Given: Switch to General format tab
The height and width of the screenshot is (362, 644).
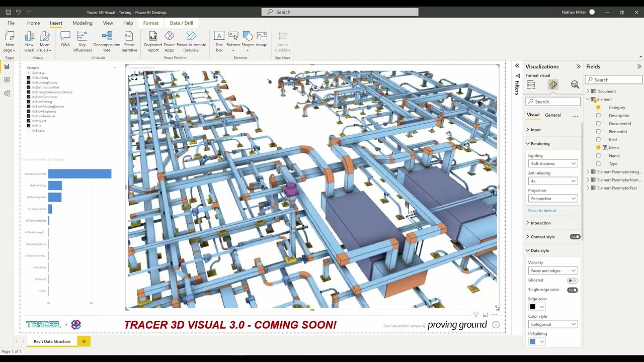Looking at the screenshot, I should pyautogui.click(x=552, y=115).
